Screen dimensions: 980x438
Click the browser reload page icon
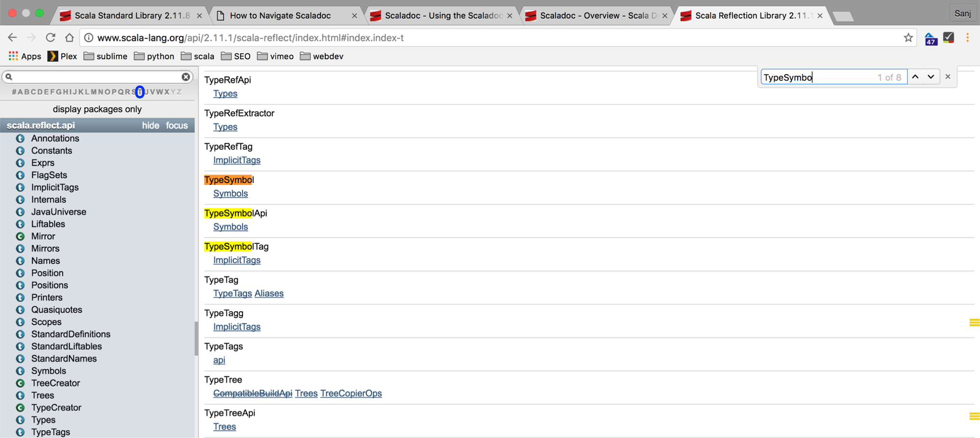(x=50, y=38)
